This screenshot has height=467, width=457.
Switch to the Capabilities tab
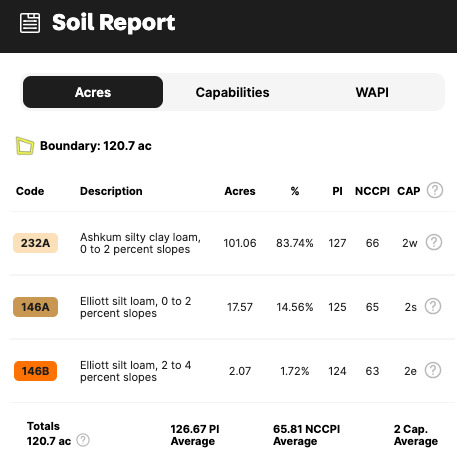coord(232,92)
